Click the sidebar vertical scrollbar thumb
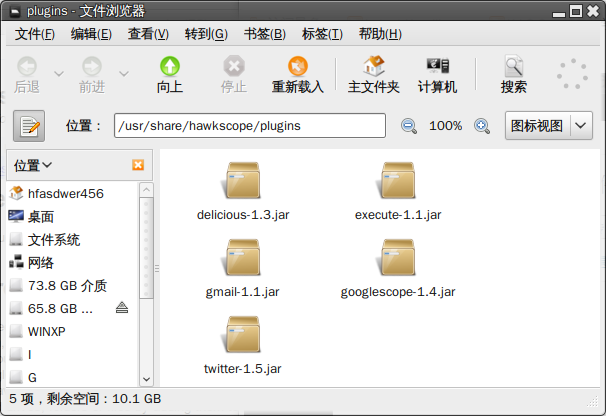The height and width of the screenshot is (416, 606). click(146, 248)
